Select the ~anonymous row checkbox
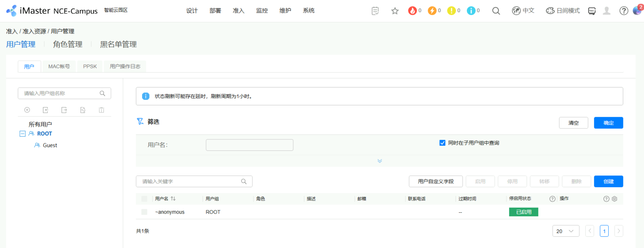This screenshot has height=248, width=644. [144, 212]
